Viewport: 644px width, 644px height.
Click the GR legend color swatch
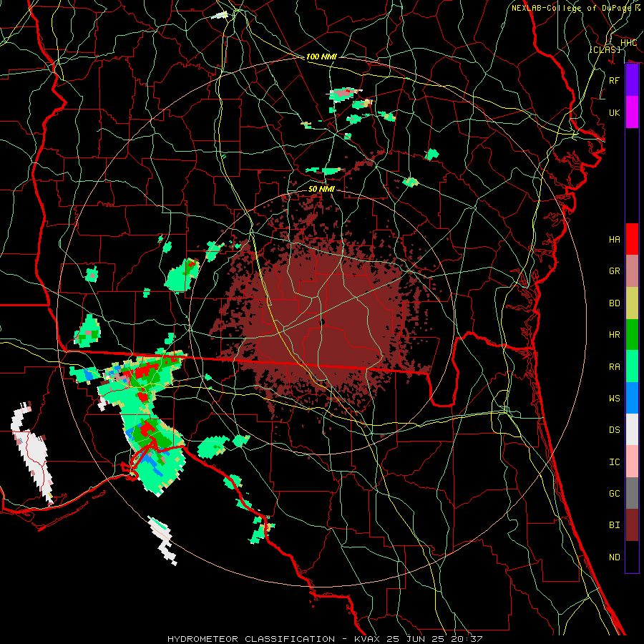pos(632,271)
